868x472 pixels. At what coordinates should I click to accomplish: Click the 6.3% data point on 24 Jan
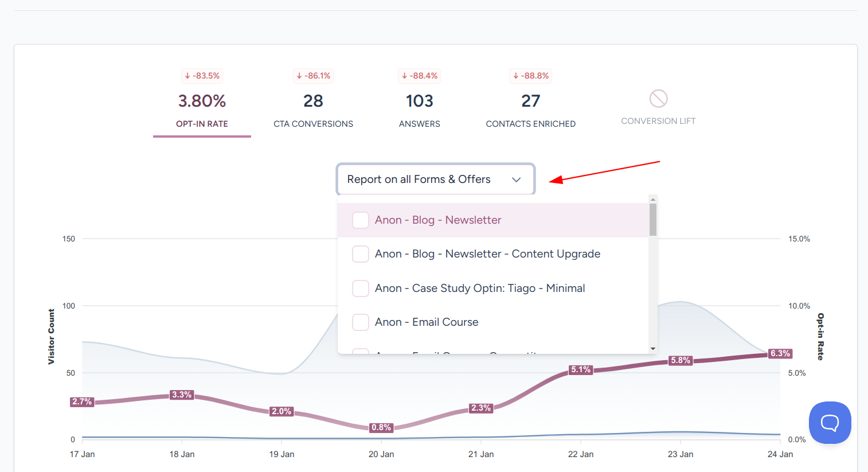point(780,354)
